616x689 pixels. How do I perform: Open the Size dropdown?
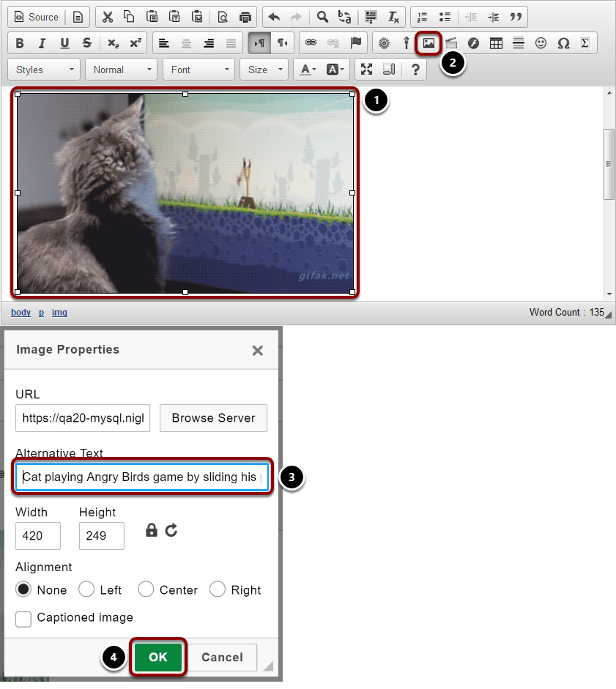[x=264, y=70]
